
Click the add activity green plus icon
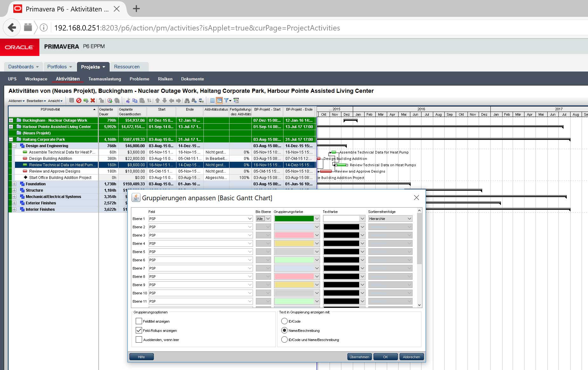86,100
